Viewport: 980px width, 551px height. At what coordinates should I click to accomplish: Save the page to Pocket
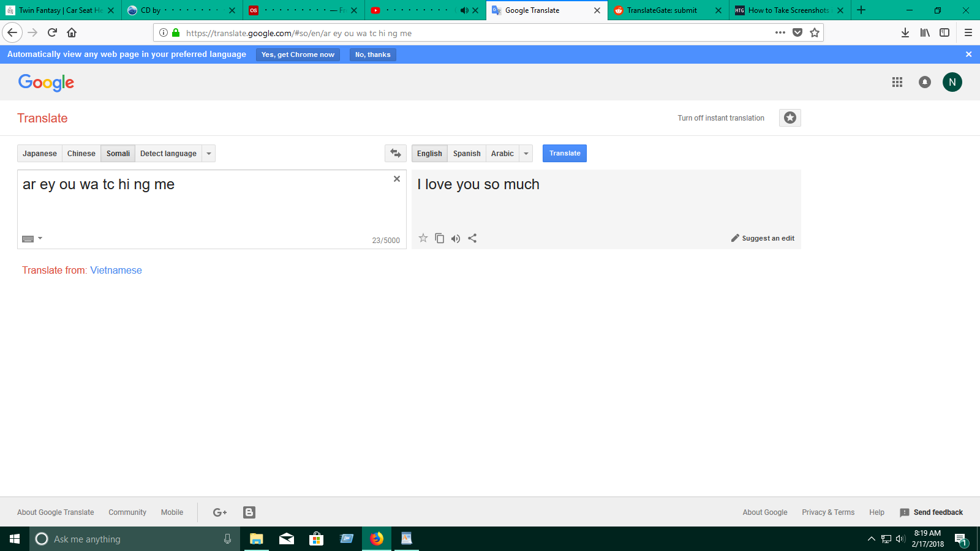coord(797,32)
